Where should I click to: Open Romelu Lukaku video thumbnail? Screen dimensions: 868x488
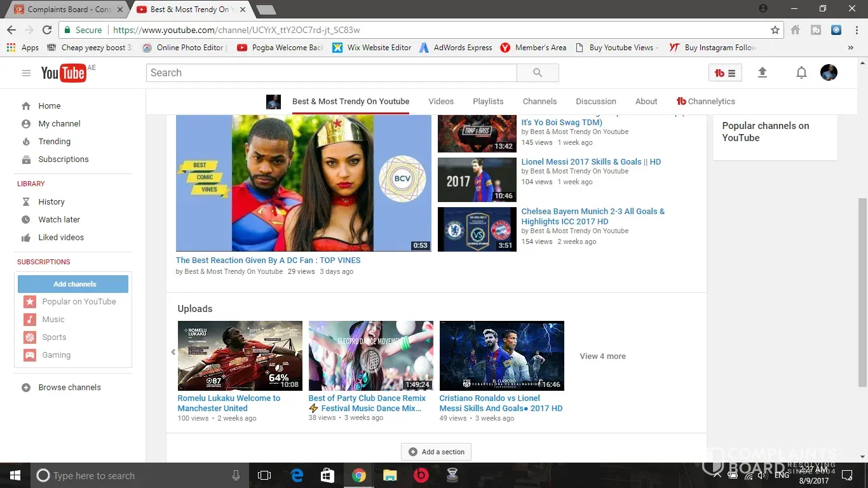pos(240,356)
